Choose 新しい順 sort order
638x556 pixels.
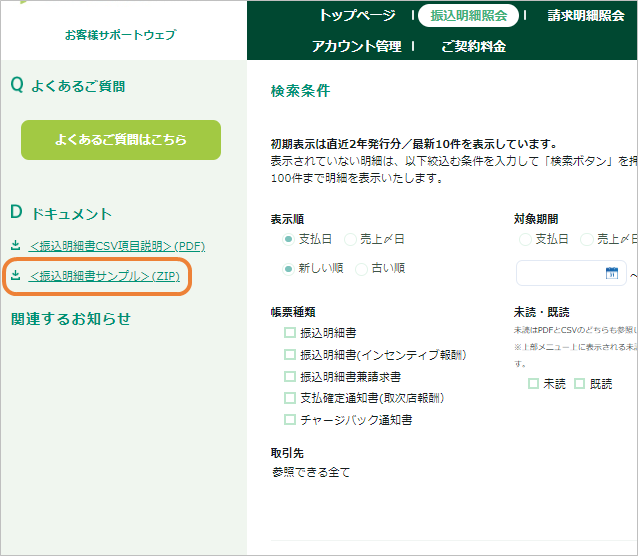coord(288,269)
